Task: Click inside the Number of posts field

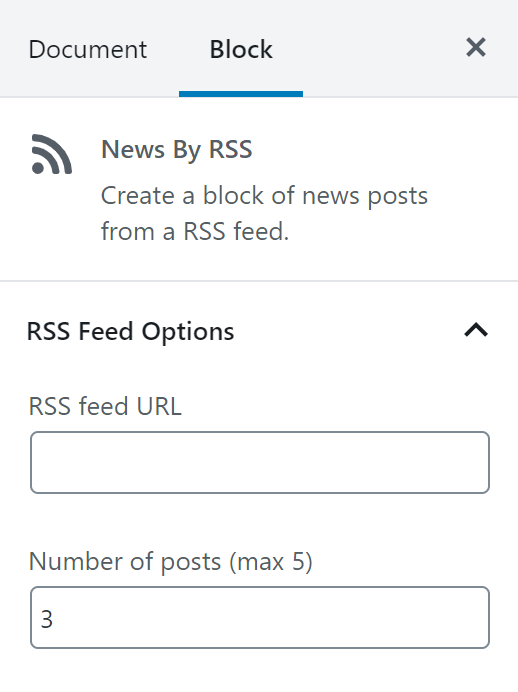Action: pos(260,617)
